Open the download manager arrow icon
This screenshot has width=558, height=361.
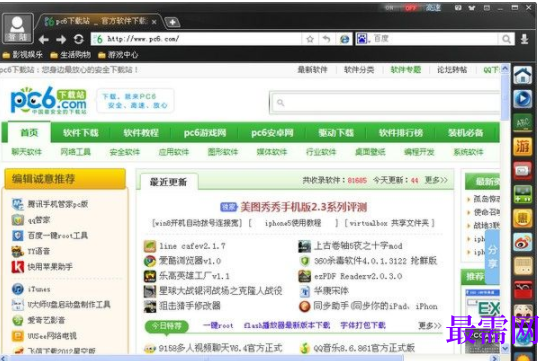point(524,39)
